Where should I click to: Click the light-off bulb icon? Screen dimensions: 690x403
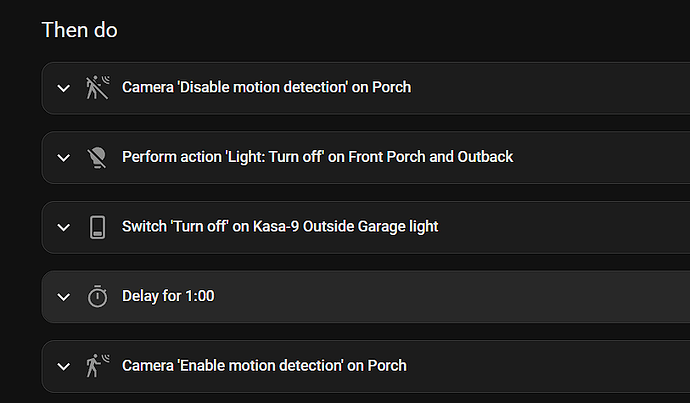tap(97, 157)
